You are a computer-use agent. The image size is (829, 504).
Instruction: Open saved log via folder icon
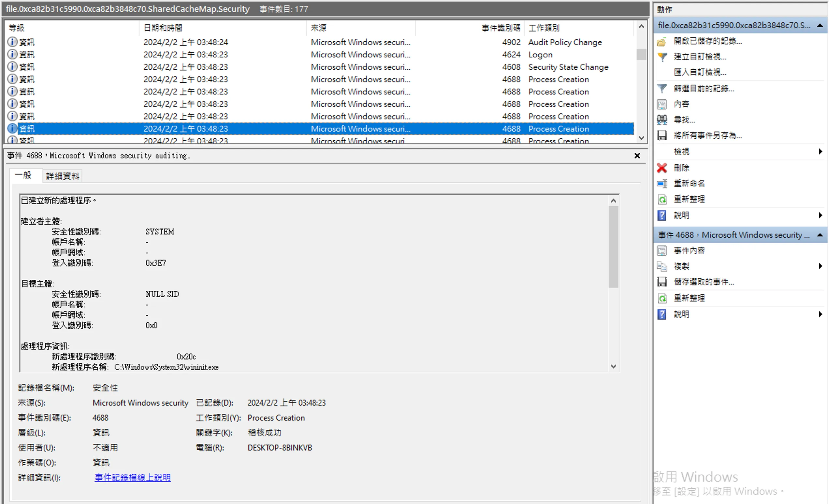click(662, 41)
